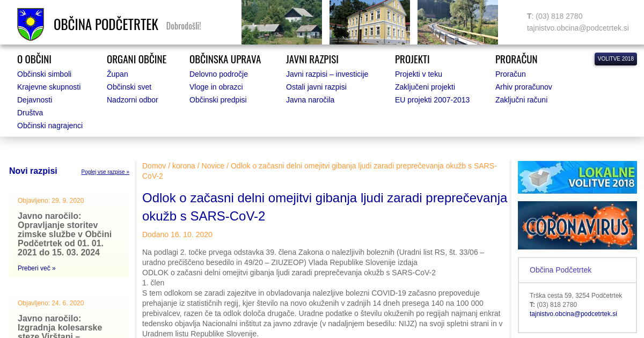Follow the Domov breadcrumb link
The image size is (644, 338).
pyautogui.click(x=154, y=166)
